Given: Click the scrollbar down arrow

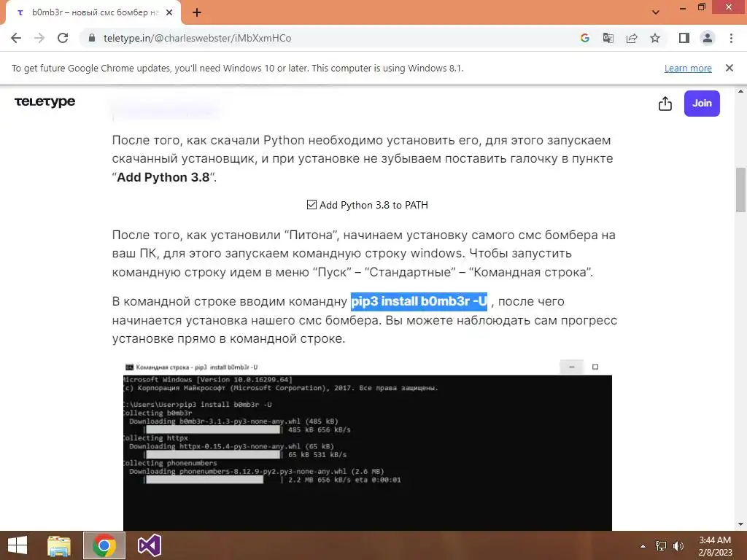Looking at the screenshot, I should click(x=740, y=524).
